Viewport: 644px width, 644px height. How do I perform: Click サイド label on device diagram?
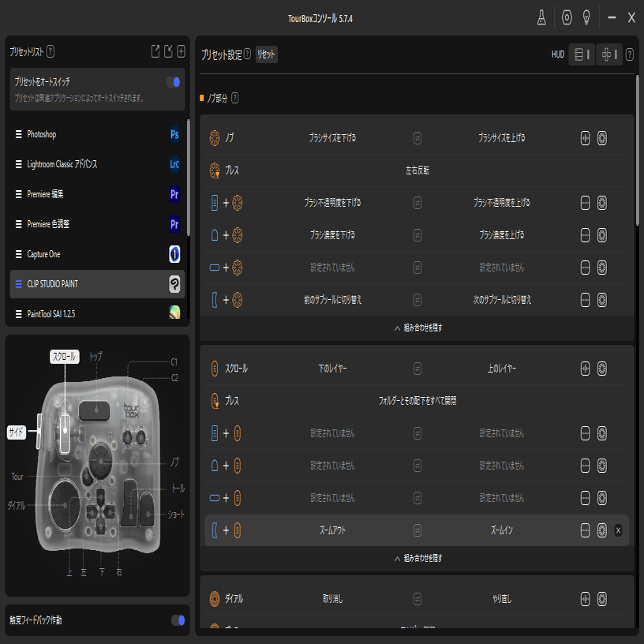point(17,432)
